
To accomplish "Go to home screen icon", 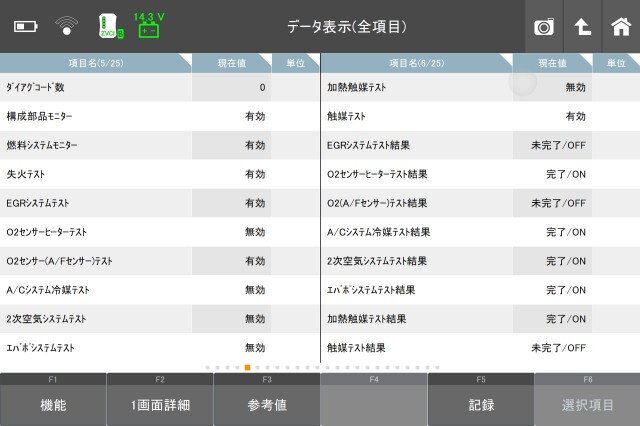I will click(621, 27).
